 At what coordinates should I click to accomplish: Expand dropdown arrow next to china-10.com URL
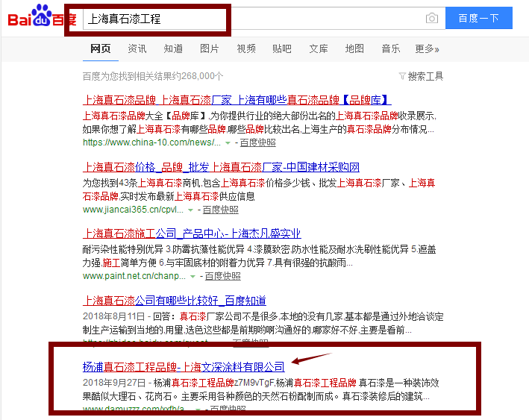(x=228, y=143)
